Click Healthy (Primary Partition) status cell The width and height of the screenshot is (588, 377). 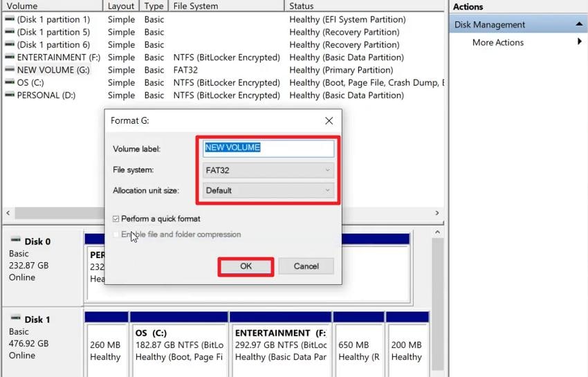(x=341, y=70)
